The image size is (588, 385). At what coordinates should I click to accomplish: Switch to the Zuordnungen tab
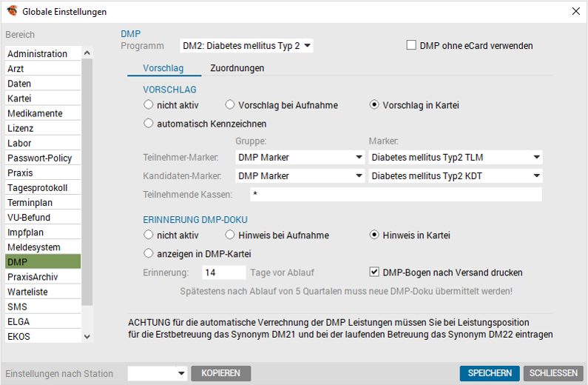pyautogui.click(x=237, y=68)
